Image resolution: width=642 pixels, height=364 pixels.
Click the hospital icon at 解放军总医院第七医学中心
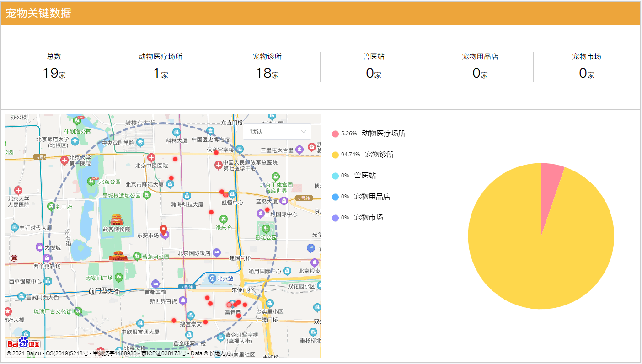[219, 165]
